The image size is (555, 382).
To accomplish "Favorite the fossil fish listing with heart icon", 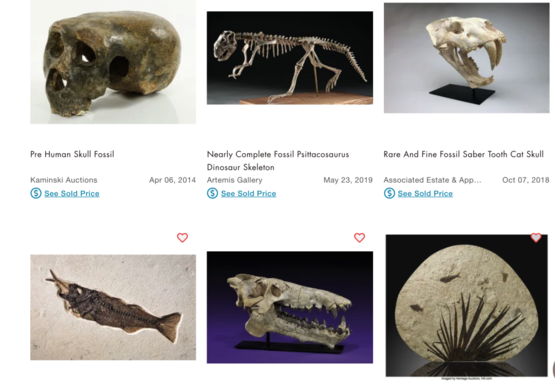I will tap(182, 238).
